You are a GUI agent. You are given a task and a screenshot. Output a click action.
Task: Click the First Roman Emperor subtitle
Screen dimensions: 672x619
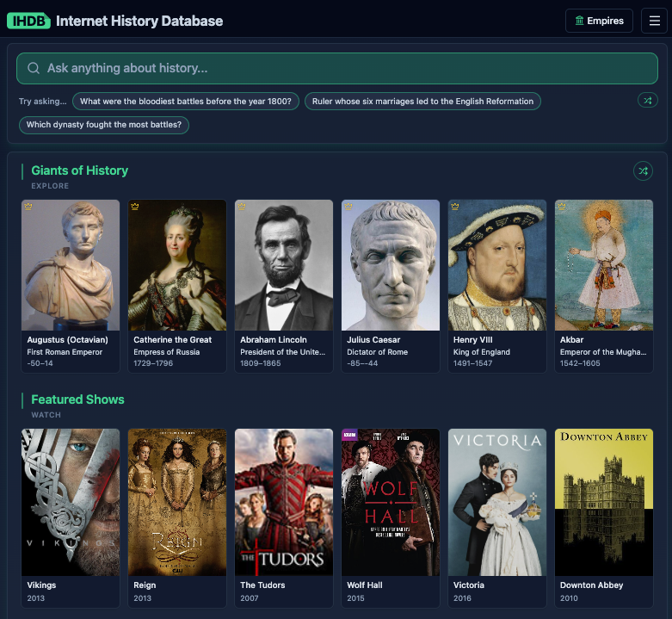(65, 352)
